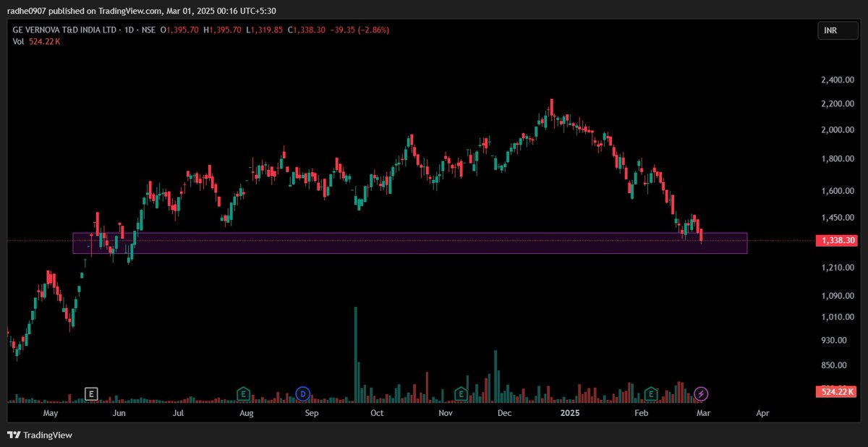Click the Jun label on time axis
The image size is (868, 447).
click(x=120, y=413)
